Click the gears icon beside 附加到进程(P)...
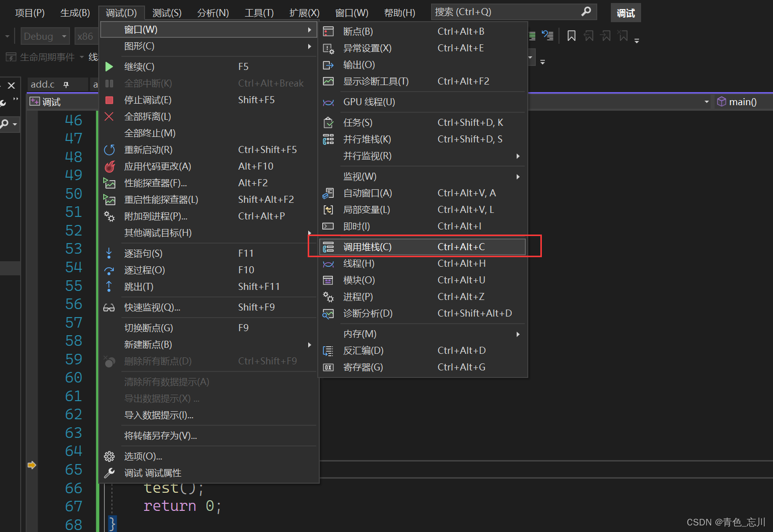Image resolution: width=773 pixels, height=532 pixels. point(109,216)
